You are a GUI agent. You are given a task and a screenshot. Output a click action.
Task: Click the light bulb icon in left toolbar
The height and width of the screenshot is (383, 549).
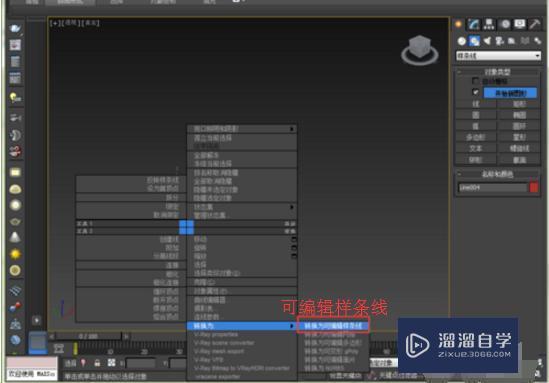tap(15, 97)
